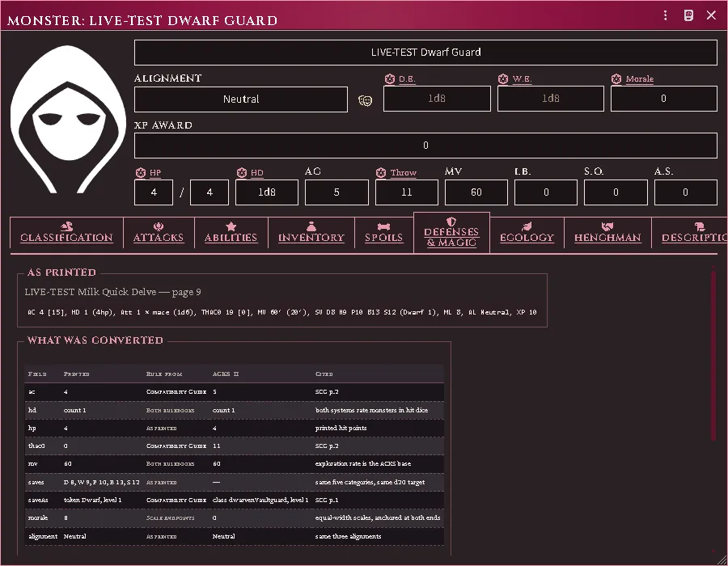Edit the maximum HP field
This screenshot has height=566, width=728.
(210, 192)
